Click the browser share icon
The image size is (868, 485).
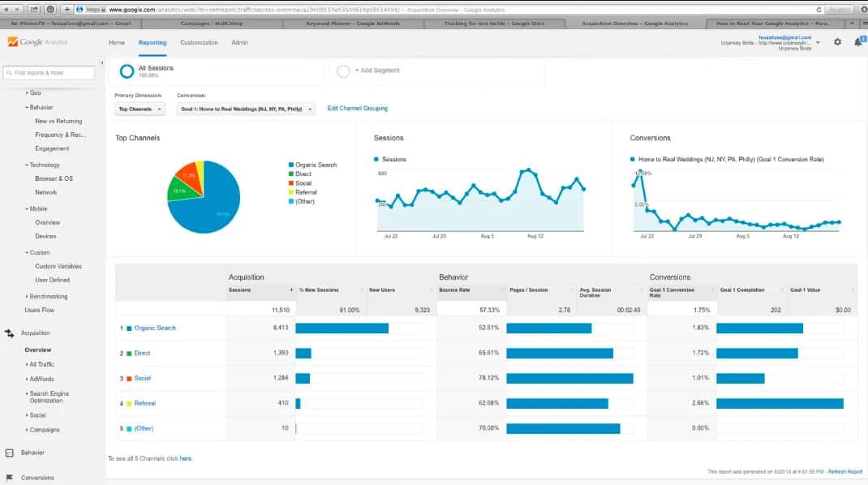pyautogui.click(x=34, y=10)
